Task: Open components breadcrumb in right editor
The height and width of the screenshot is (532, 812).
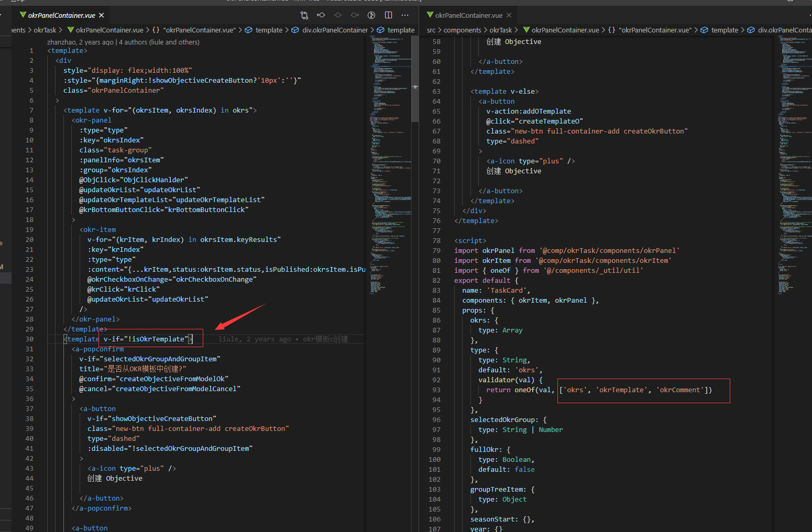Action: click(462, 30)
